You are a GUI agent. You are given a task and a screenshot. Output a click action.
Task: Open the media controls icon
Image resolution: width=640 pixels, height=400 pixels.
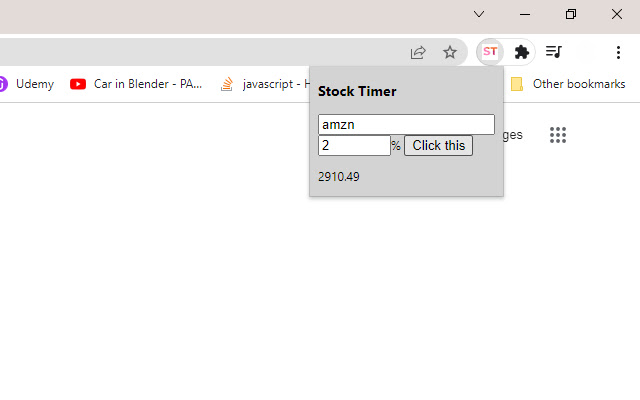click(x=553, y=52)
